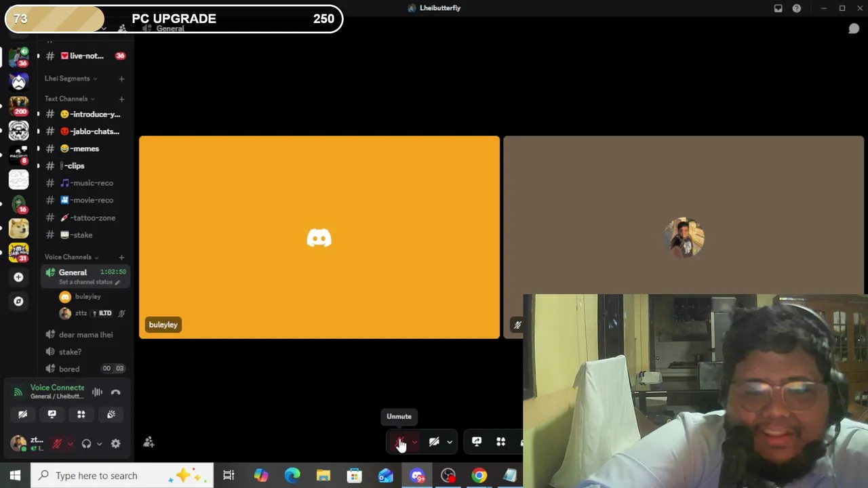Turn on camera in the call controls
This screenshot has height=488, width=868.
pos(434,442)
